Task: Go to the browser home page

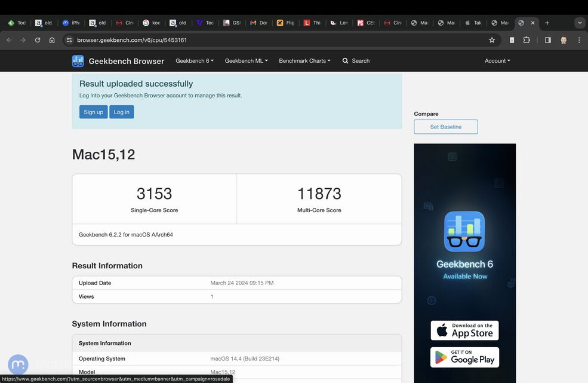Action: [52, 40]
